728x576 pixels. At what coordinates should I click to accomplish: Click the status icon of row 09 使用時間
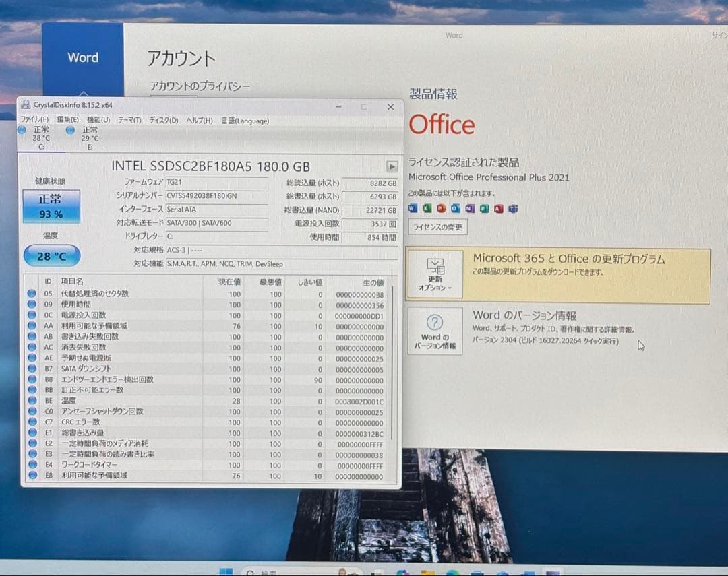32,304
